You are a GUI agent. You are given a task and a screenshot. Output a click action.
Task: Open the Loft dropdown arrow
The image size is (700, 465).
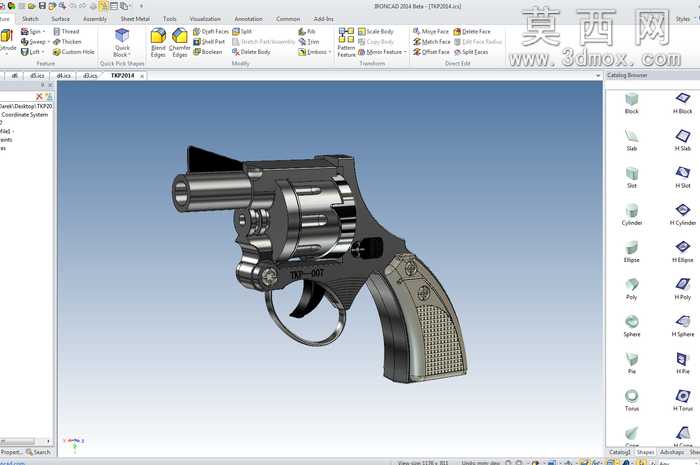coord(43,52)
